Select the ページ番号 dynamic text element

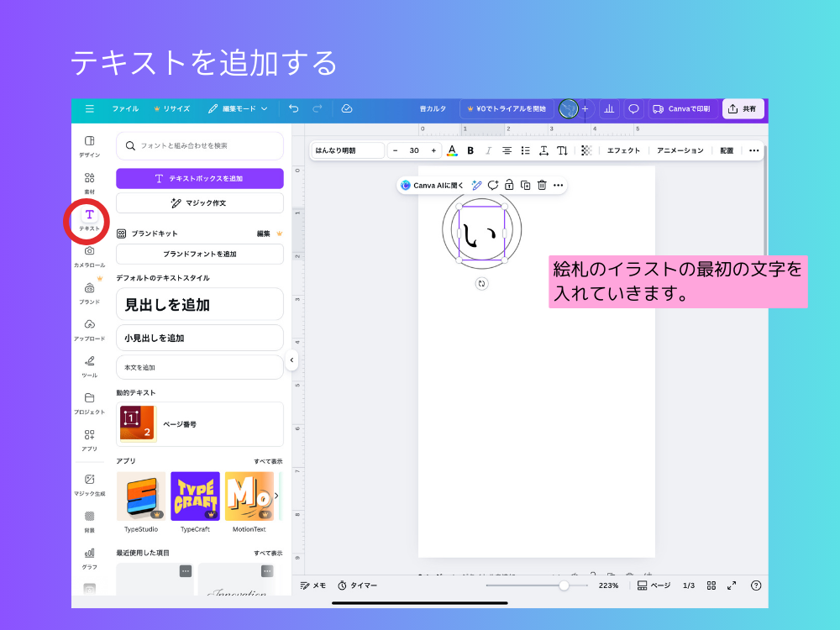[199, 423]
